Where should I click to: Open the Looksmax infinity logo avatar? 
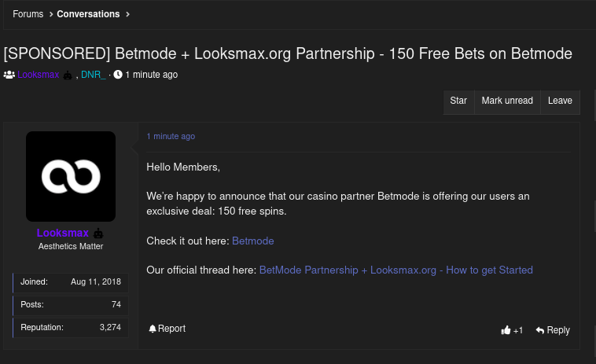[71, 176]
